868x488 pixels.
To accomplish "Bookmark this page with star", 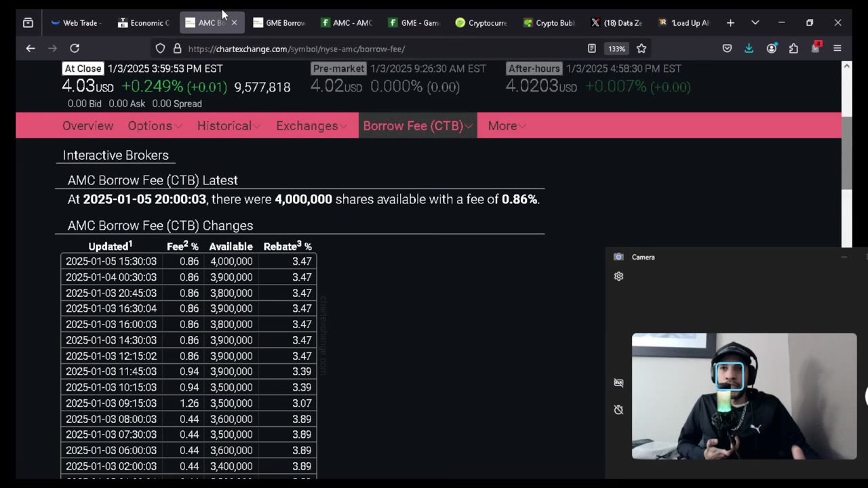I will (x=642, y=49).
